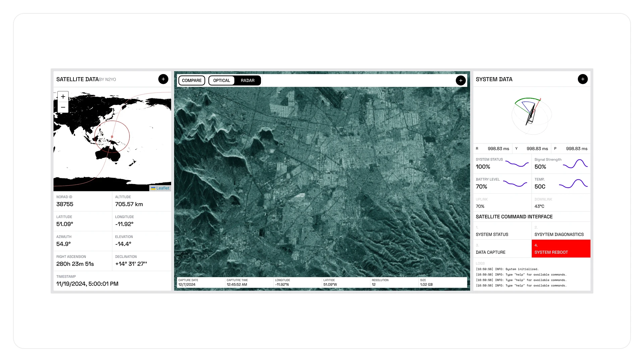
Task: Click the map zoom in plus button
Action: (x=63, y=97)
